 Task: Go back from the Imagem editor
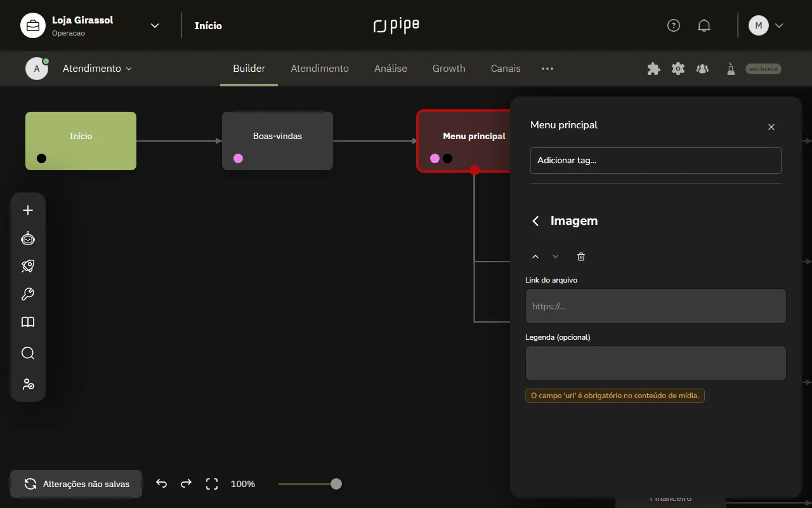click(535, 221)
